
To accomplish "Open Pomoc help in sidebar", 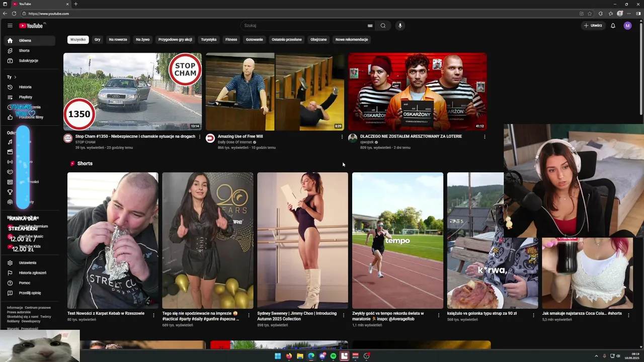I will (29, 283).
